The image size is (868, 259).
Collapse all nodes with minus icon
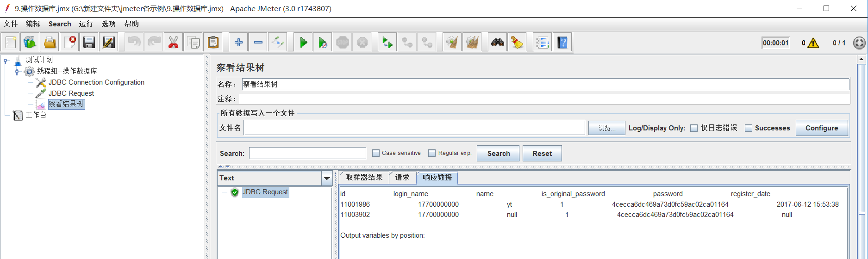[258, 43]
